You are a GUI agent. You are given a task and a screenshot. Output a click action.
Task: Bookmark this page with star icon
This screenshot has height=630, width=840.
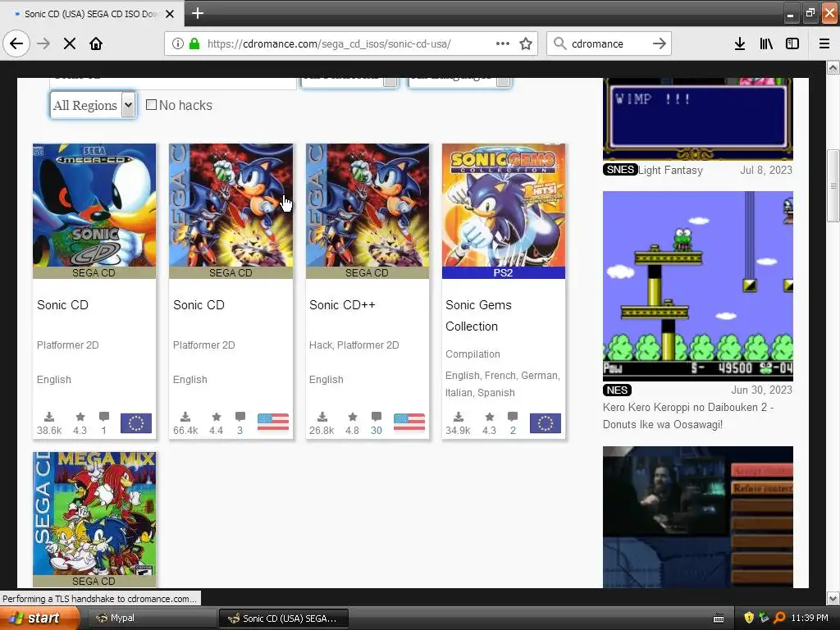point(526,43)
